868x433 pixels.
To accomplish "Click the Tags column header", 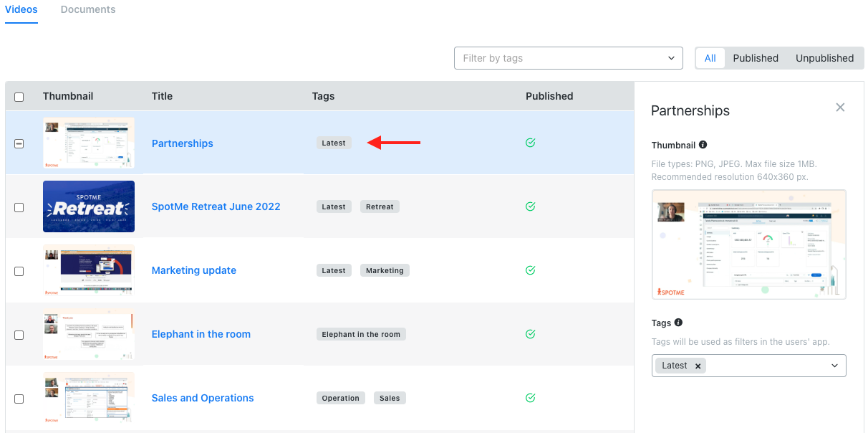I will [x=323, y=96].
